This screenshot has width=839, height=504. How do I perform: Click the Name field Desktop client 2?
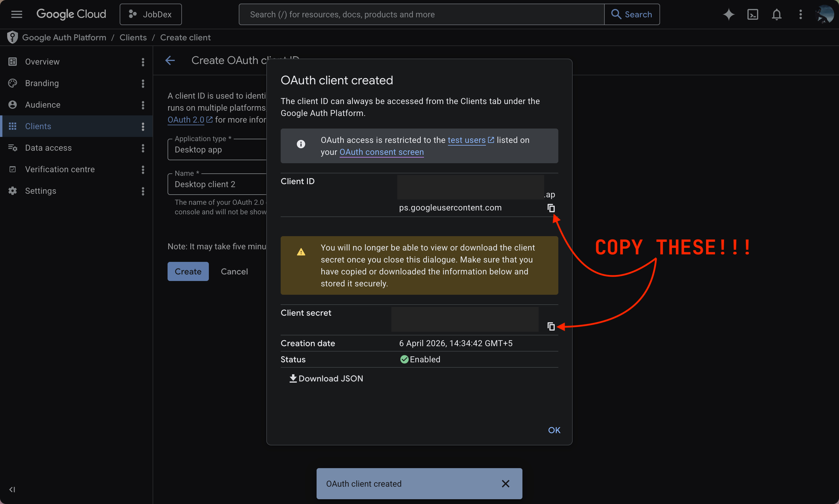point(217,184)
